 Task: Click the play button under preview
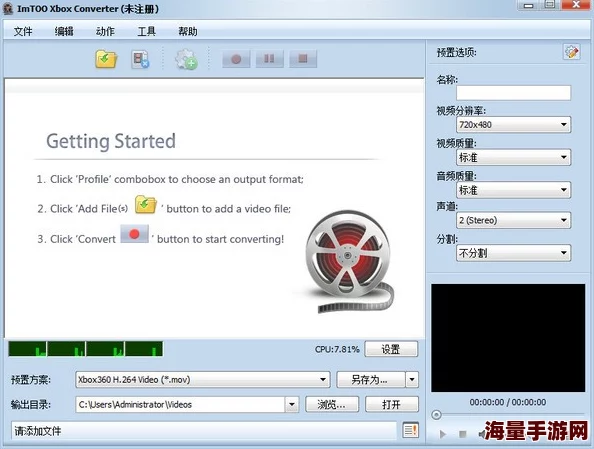tap(442, 434)
